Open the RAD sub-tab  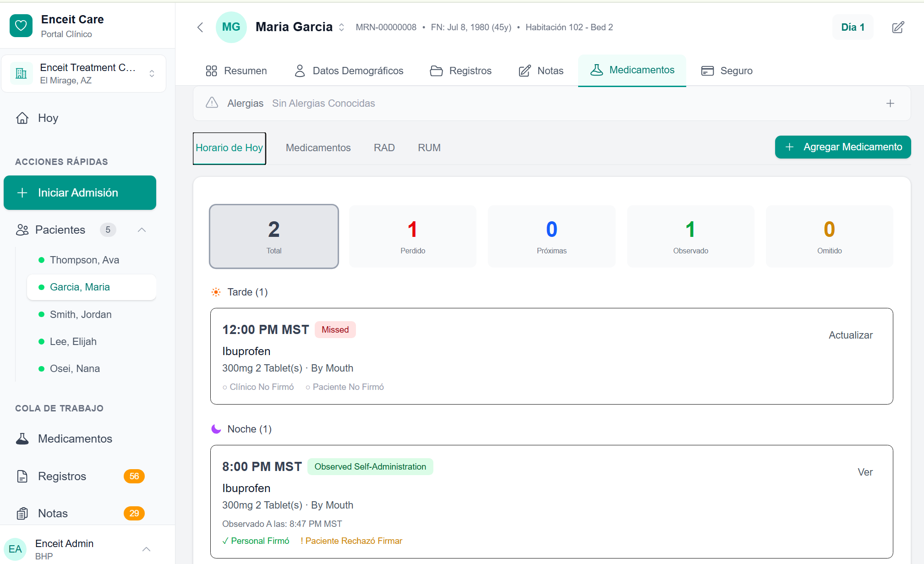[384, 148]
